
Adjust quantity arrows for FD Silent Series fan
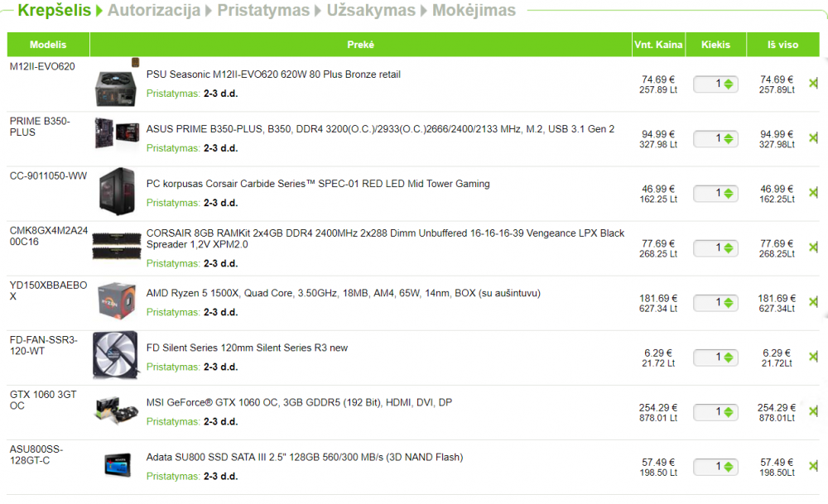pos(729,358)
